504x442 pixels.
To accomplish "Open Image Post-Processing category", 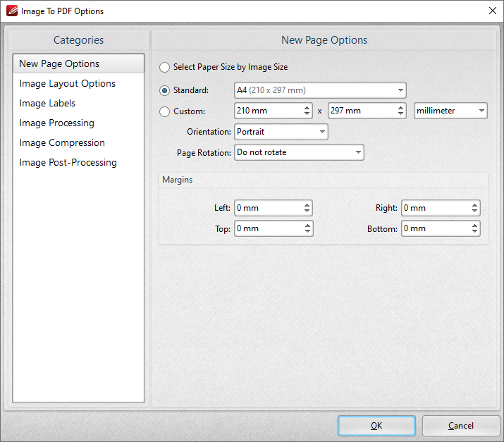I will pyautogui.click(x=78, y=163).
